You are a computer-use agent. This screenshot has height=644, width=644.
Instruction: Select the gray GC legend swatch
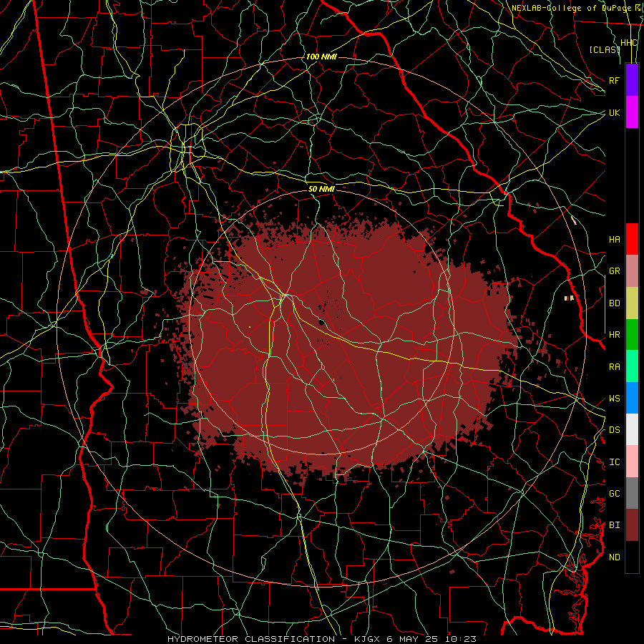tap(632, 493)
